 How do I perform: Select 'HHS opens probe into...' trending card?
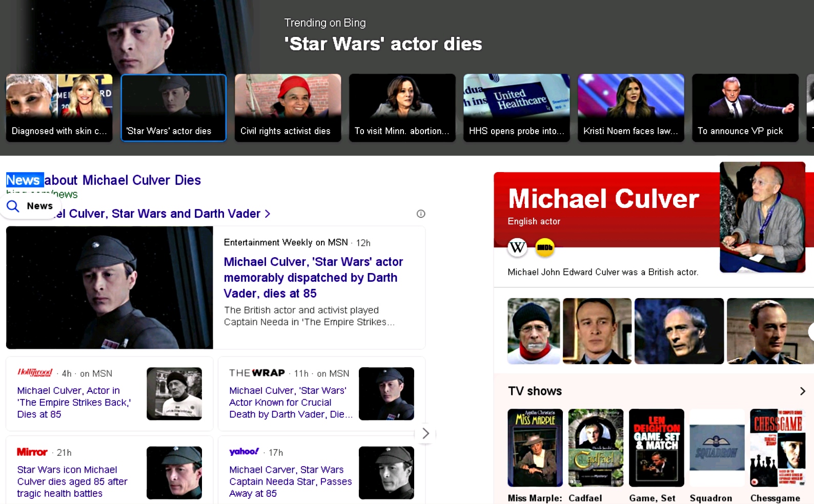[x=516, y=108]
